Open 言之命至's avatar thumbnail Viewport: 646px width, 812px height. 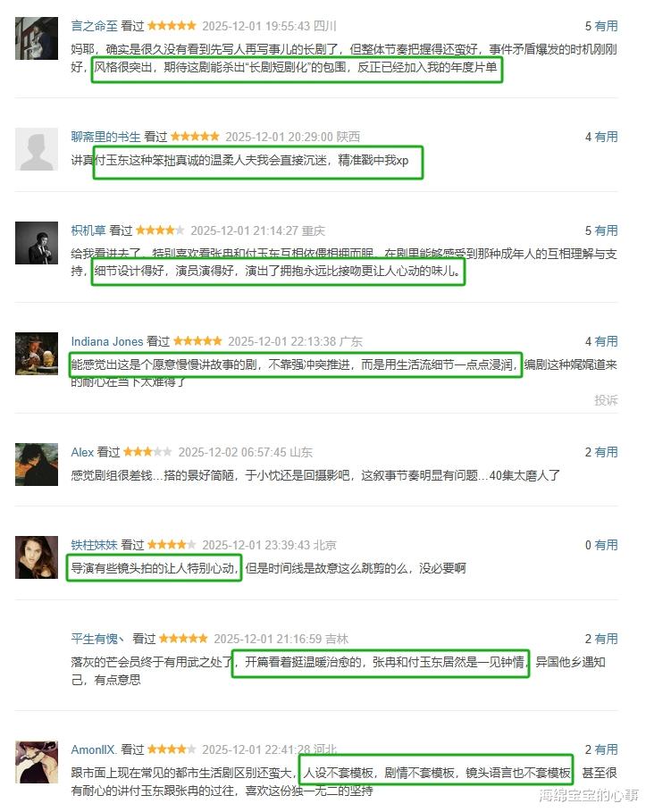(37, 38)
